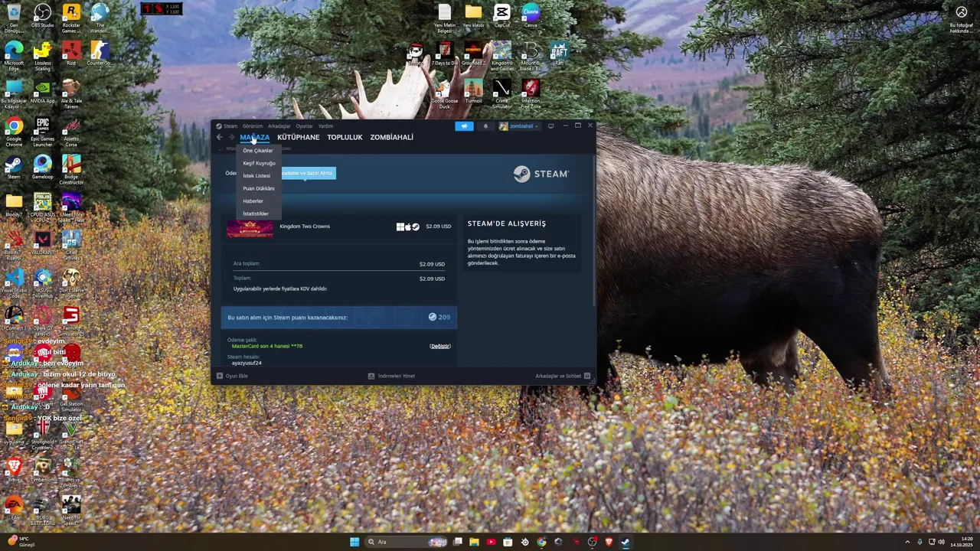Choose İstatistikler from the store dropdown
This screenshot has width=980, height=551.
pos(256,214)
